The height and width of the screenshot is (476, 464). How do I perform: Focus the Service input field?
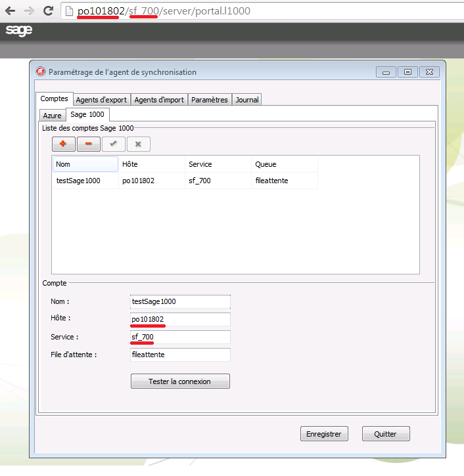tap(180, 337)
